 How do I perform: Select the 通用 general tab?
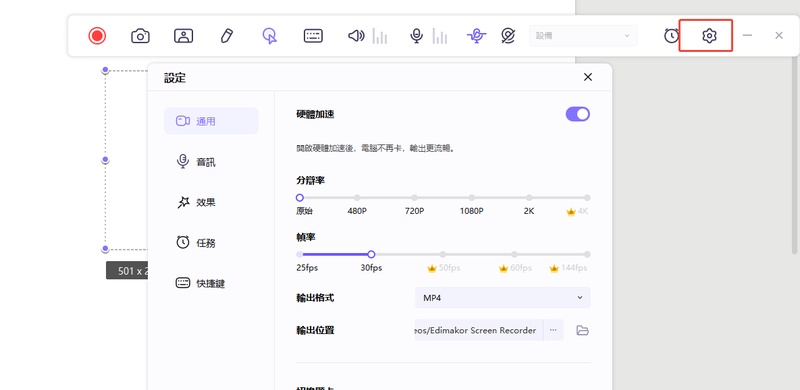click(x=211, y=121)
